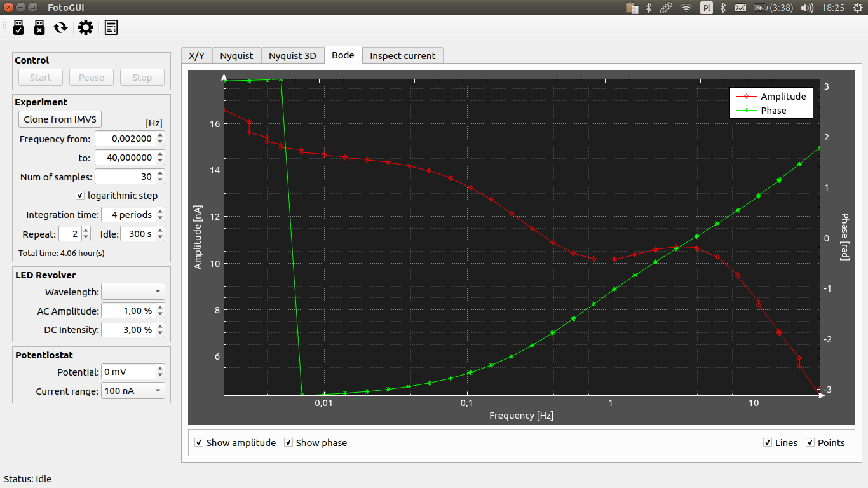The width and height of the screenshot is (868, 488).
Task: Click the Amplitude [nA] axis label
Action: [x=198, y=236]
